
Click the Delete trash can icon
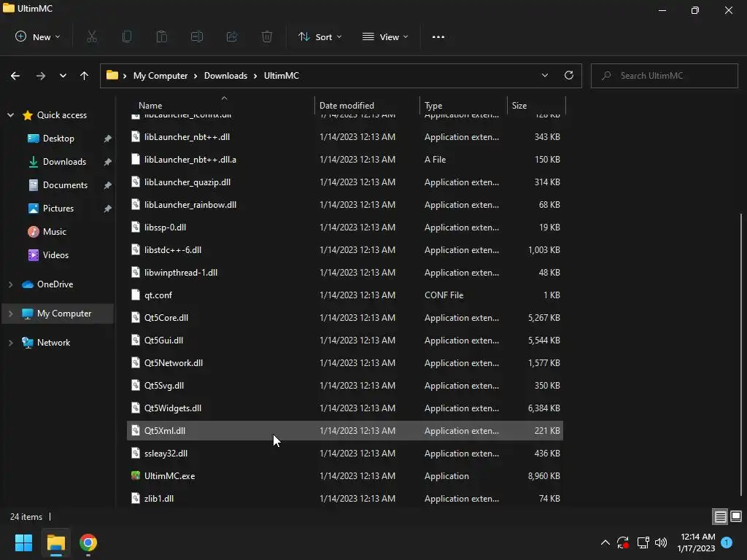267,36
